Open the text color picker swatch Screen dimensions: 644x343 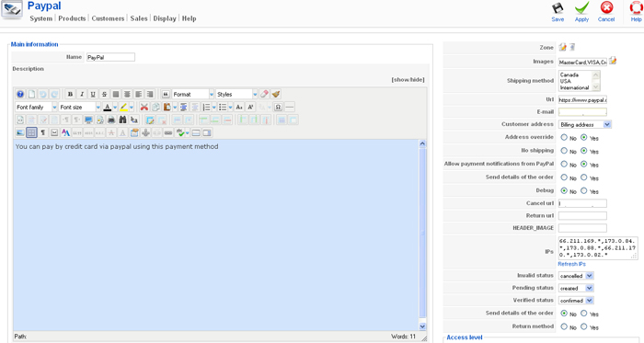[x=108, y=107]
